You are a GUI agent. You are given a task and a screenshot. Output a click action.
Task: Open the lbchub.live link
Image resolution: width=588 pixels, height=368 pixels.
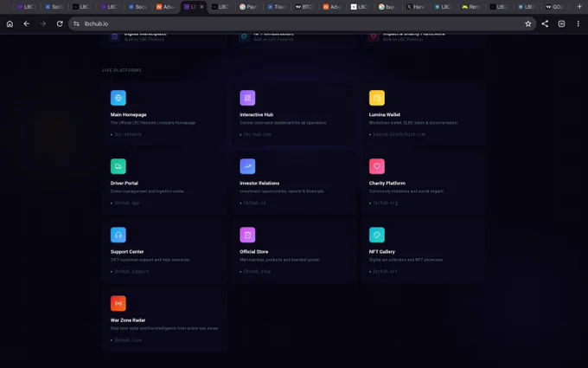(128, 340)
